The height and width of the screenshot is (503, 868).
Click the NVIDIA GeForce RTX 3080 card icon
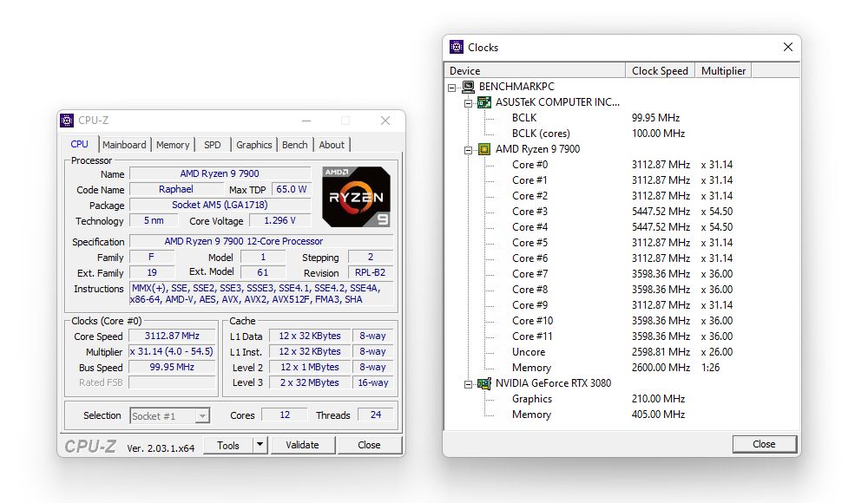(484, 383)
